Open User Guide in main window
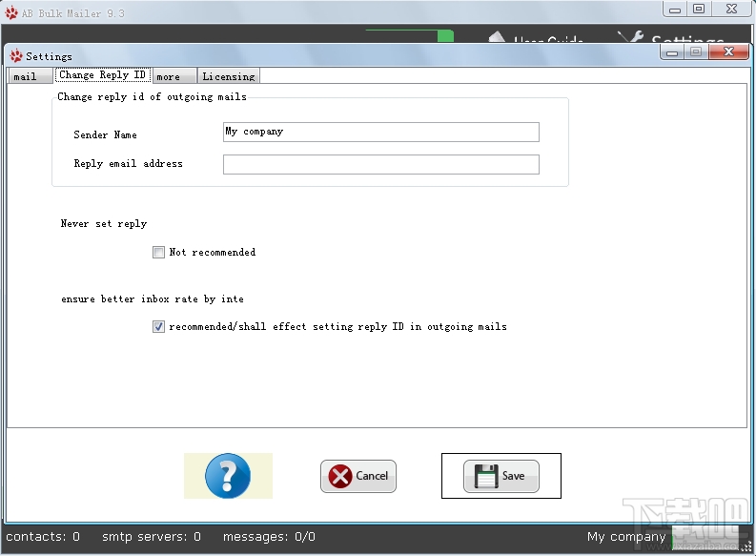 tap(536, 37)
